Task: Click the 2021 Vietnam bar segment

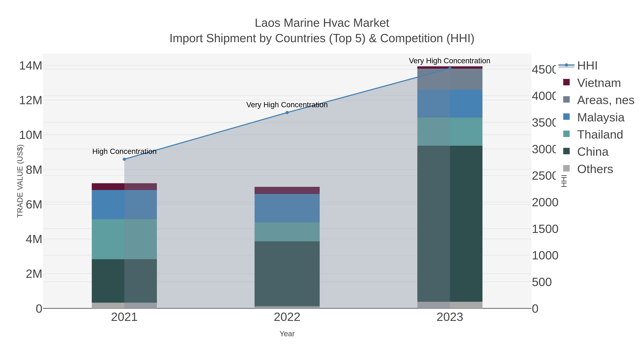Action: [124, 187]
